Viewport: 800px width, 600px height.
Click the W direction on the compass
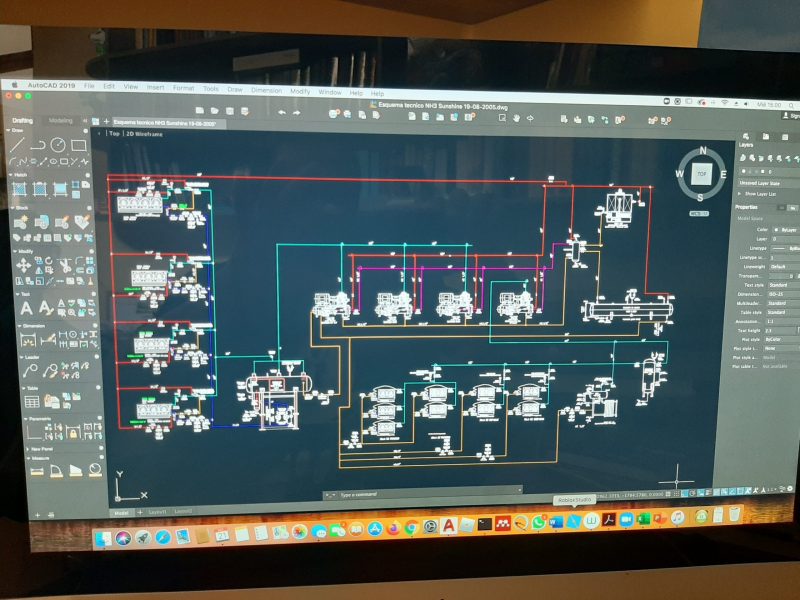click(x=679, y=173)
